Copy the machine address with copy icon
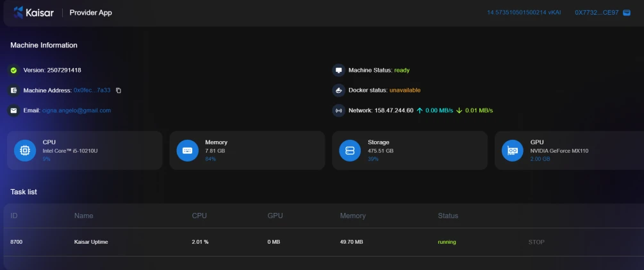Image resolution: width=644 pixels, height=270 pixels. pos(119,90)
